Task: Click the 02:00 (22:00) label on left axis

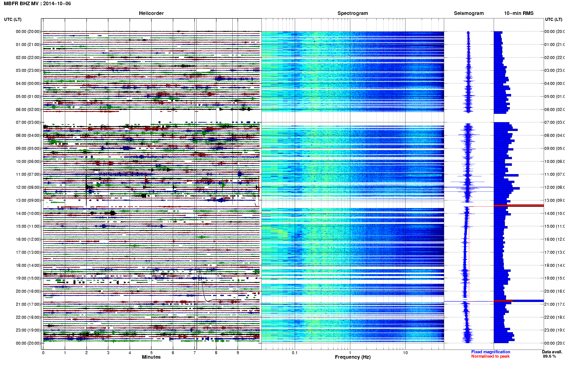Action: (x=28, y=58)
